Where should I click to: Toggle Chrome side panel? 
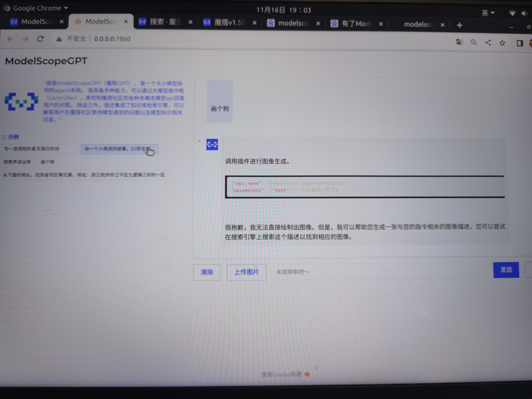(520, 43)
